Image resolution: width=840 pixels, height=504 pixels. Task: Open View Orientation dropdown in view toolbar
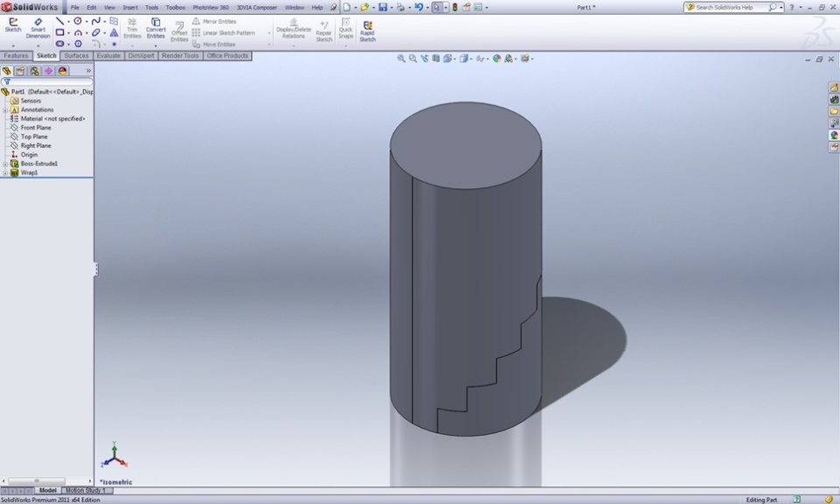coord(455,59)
